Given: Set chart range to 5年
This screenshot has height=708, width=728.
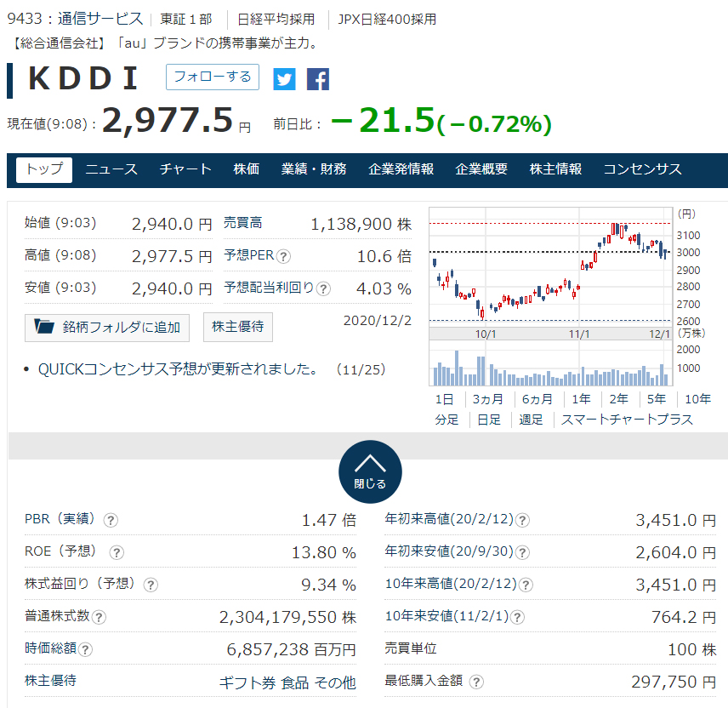Looking at the screenshot, I should [x=657, y=399].
